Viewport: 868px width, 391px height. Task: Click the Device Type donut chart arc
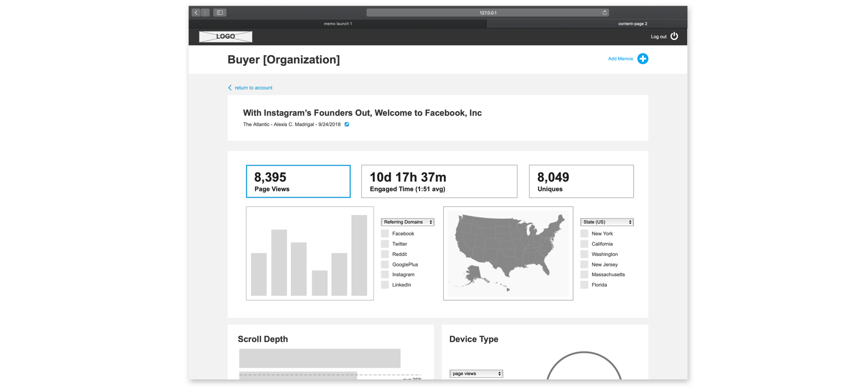click(584, 353)
